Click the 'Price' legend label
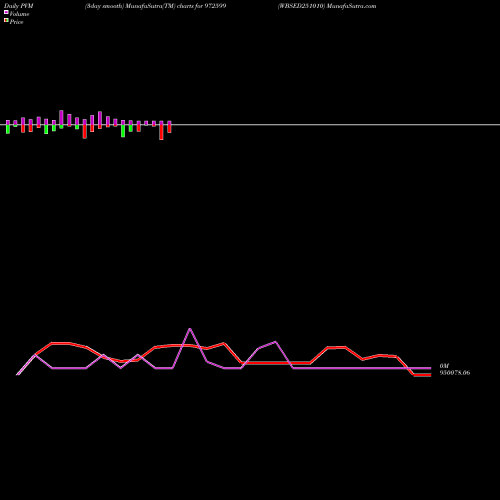500x500 pixels. click(x=16, y=22)
